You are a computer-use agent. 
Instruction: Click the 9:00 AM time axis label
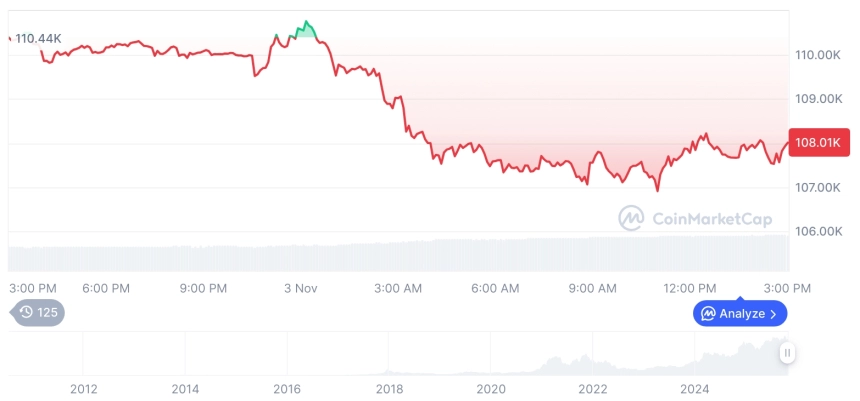[x=593, y=288]
